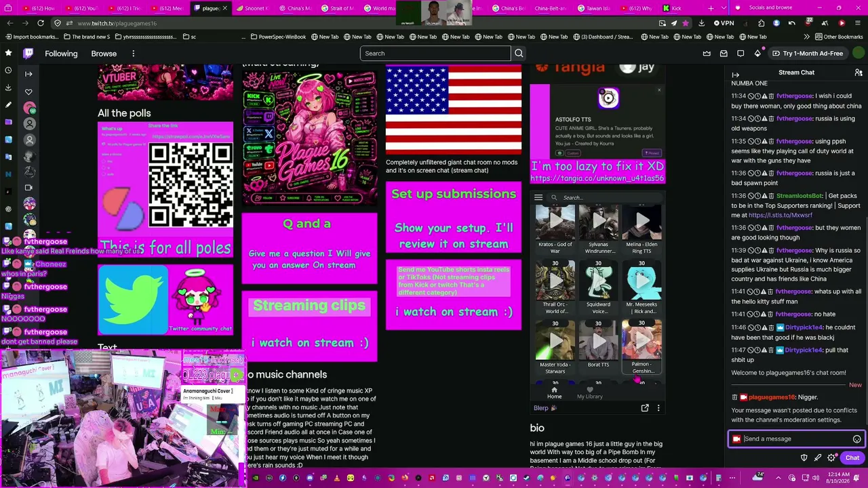868x488 pixels.
Task: Collapse the Stream Chat panel
Action: pyautogui.click(x=736, y=75)
